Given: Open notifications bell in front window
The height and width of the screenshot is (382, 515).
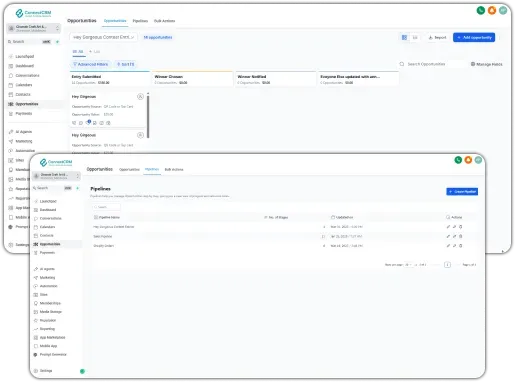Looking at the screenshot, I should point(468,160).
